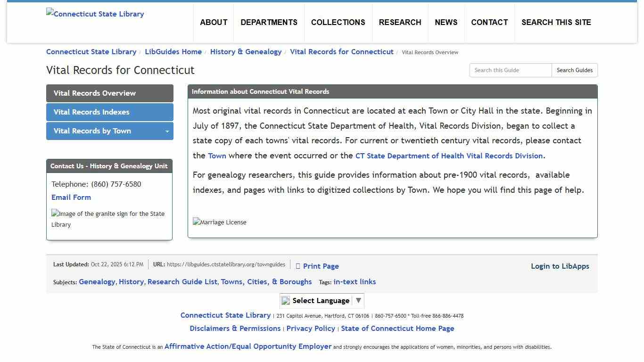The image size is (644, 362).
Task: Follow the Town link in the text
Action: 217,156
